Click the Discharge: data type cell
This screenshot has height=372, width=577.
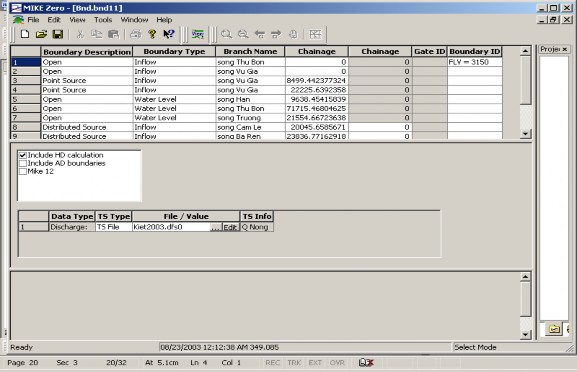pyautogui.click(x=72, y=227)
